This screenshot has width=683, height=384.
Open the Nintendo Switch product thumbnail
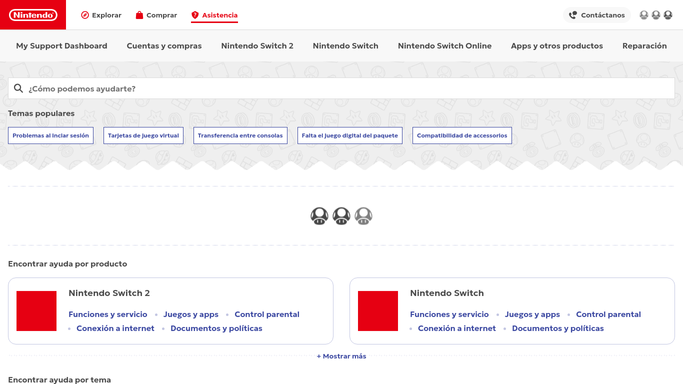(x=378, y=311)
